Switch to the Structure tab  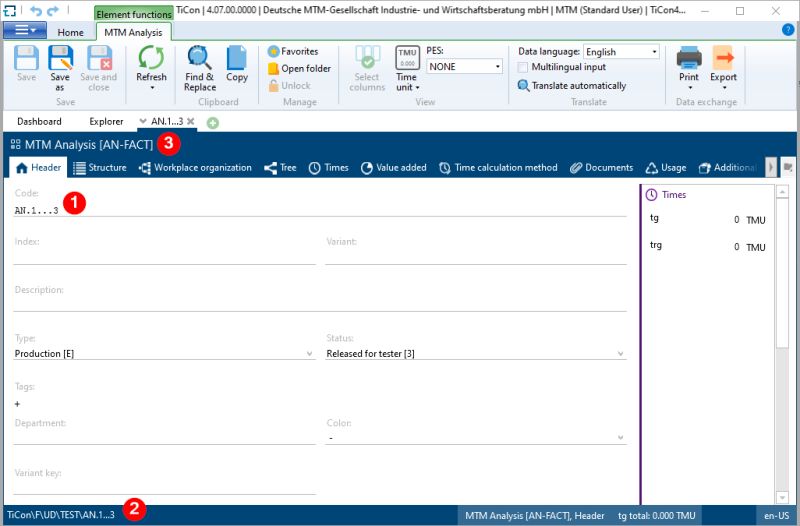100,167
